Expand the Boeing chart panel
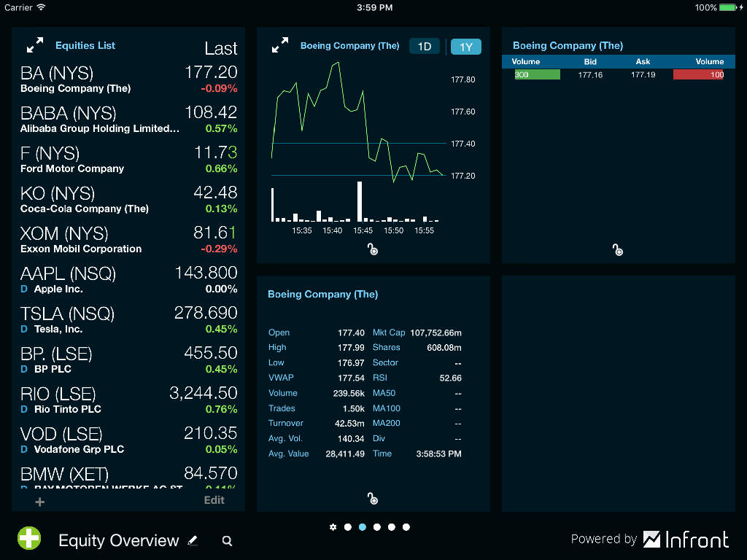 (x=280, y=45)
